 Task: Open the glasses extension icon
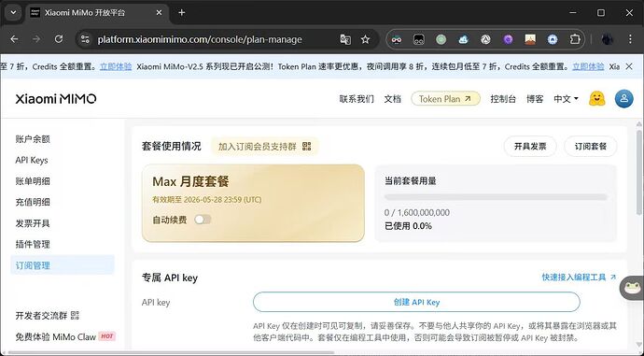pos(397,39)
